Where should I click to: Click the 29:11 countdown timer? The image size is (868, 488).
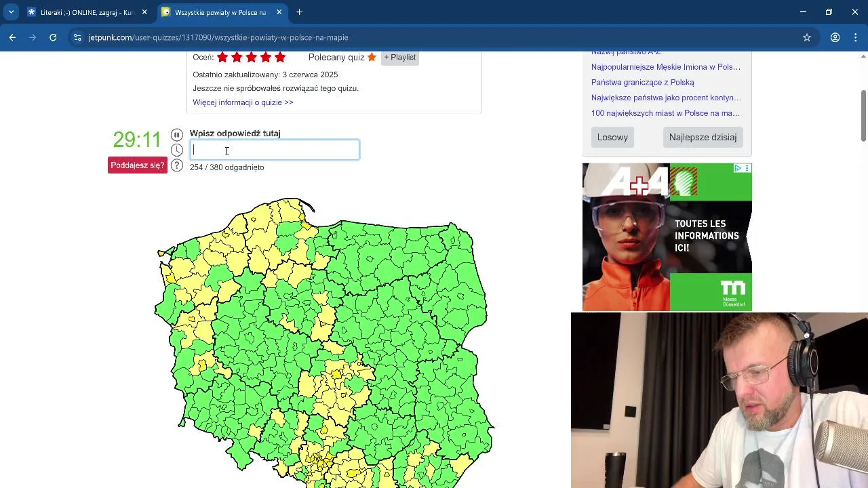[137, 140]
